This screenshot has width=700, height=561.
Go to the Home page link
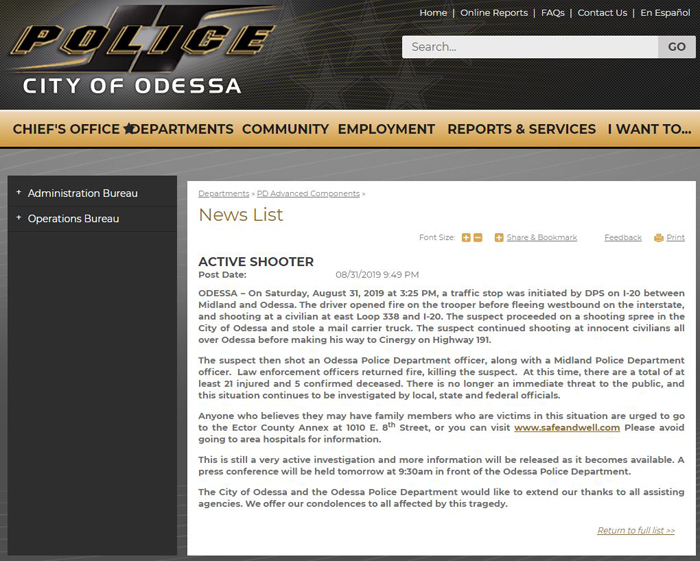click(433, 13)
